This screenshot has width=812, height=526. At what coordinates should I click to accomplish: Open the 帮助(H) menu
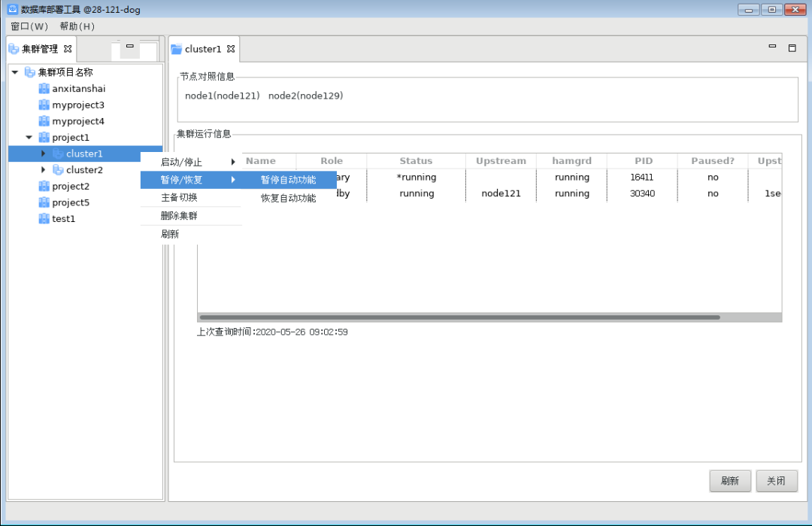77,26
